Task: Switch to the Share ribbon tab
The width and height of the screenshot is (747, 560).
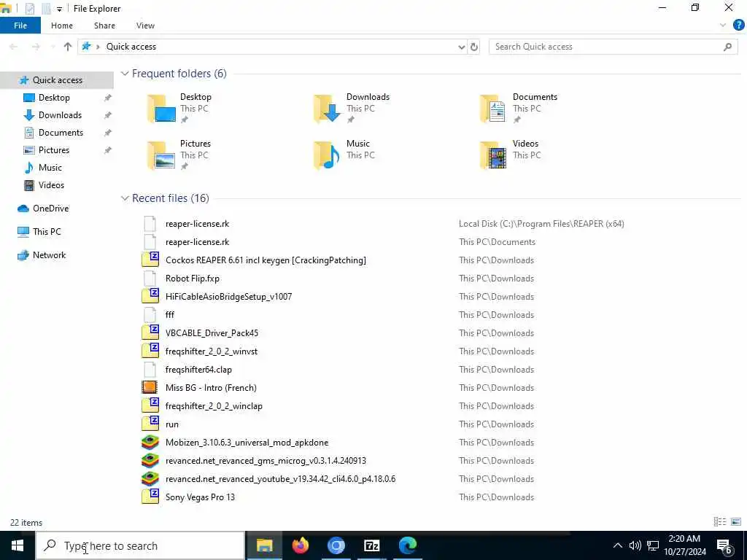Action: click(104, 26)
